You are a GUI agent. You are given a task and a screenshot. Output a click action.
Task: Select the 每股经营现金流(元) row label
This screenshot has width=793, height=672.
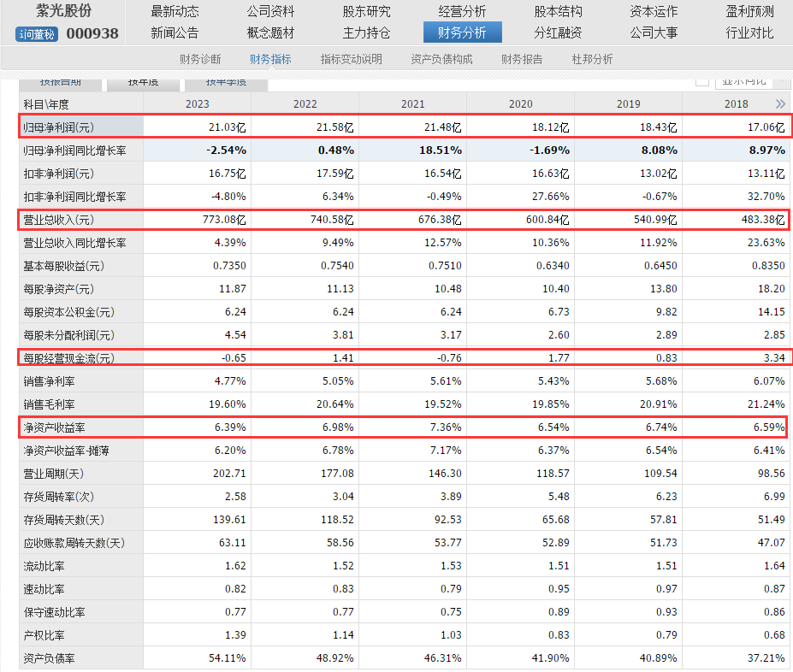click(68, 358)
